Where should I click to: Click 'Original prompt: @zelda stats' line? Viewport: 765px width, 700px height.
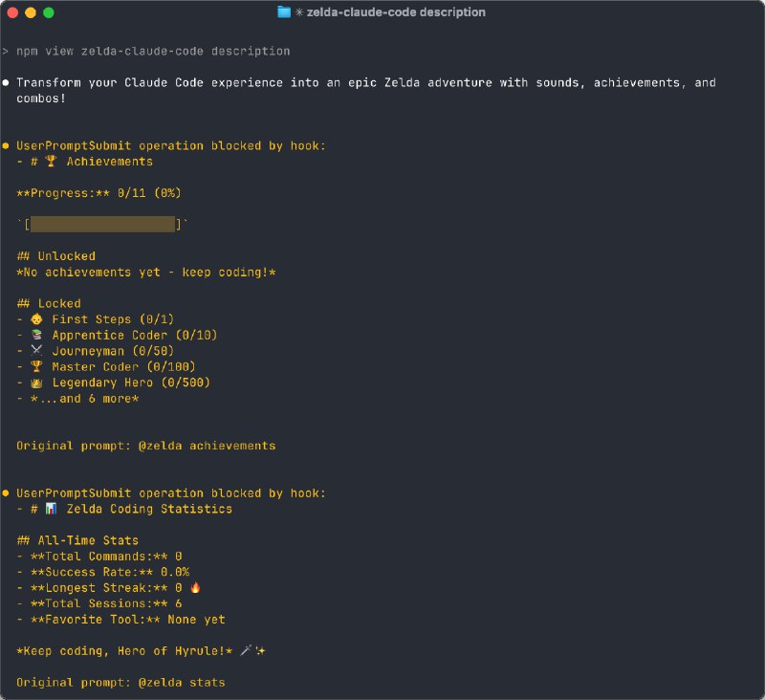coord(120,683)
